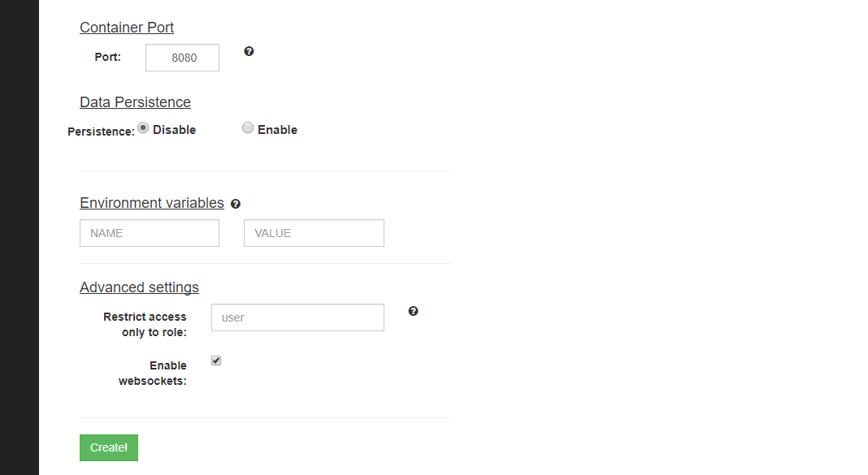Expand the Container Port section
The width and height of the screenshot is (868, 475).
[126, 27]
